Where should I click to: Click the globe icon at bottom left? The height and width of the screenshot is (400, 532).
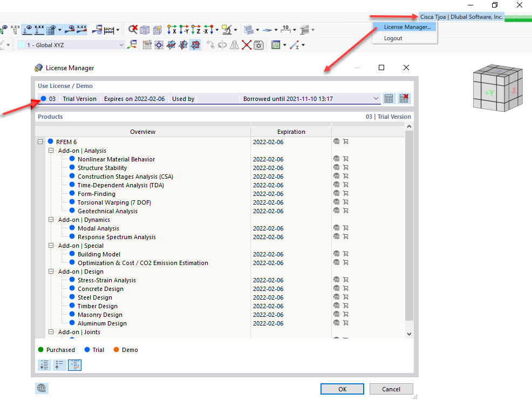[x=42, y=388]
